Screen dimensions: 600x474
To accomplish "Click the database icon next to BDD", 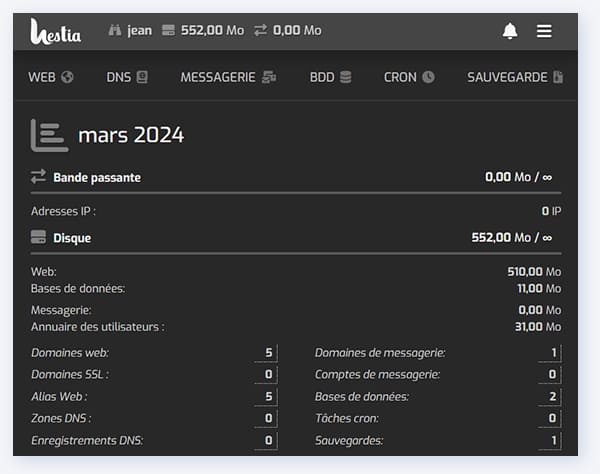I will (x=346, y=77).
